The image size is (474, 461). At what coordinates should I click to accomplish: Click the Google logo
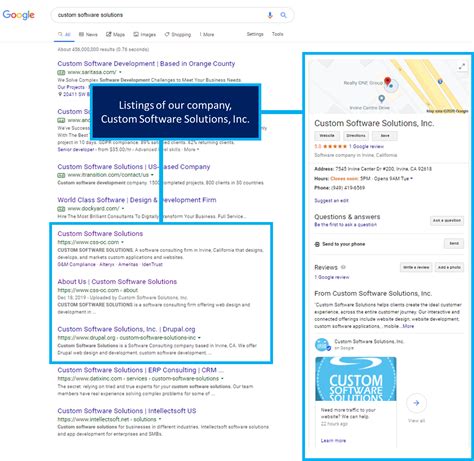(18, 15)
